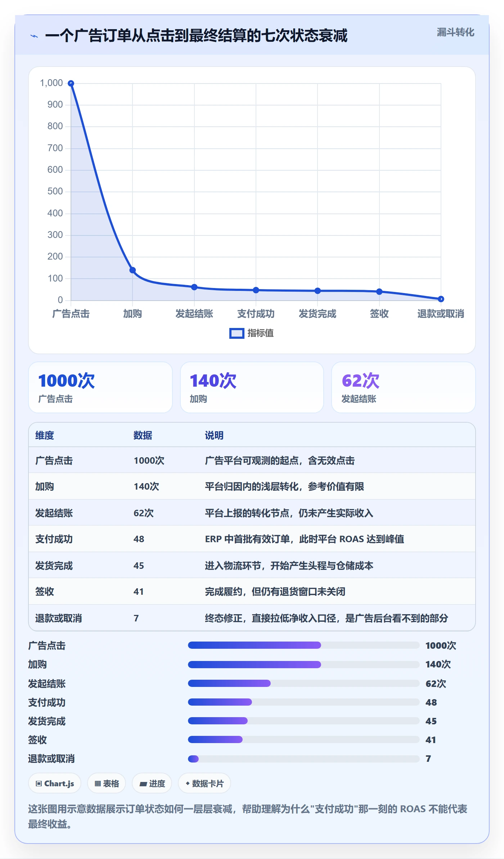Click the 退款或取消 progress bar
504x859 pixels.
click(x=304, y=759)
